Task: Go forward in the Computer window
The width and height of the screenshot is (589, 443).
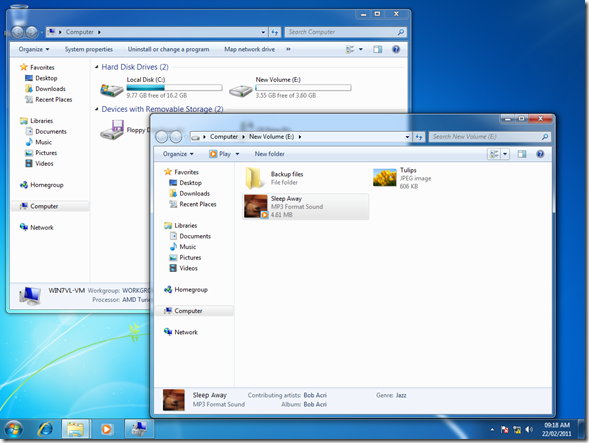Action: [x=32, y=32]
